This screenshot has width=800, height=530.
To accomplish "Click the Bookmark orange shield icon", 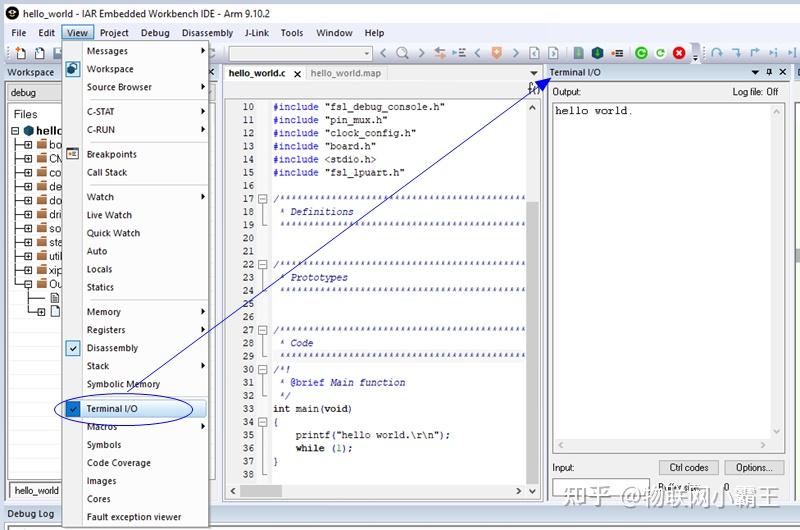I will coord(496,53).
